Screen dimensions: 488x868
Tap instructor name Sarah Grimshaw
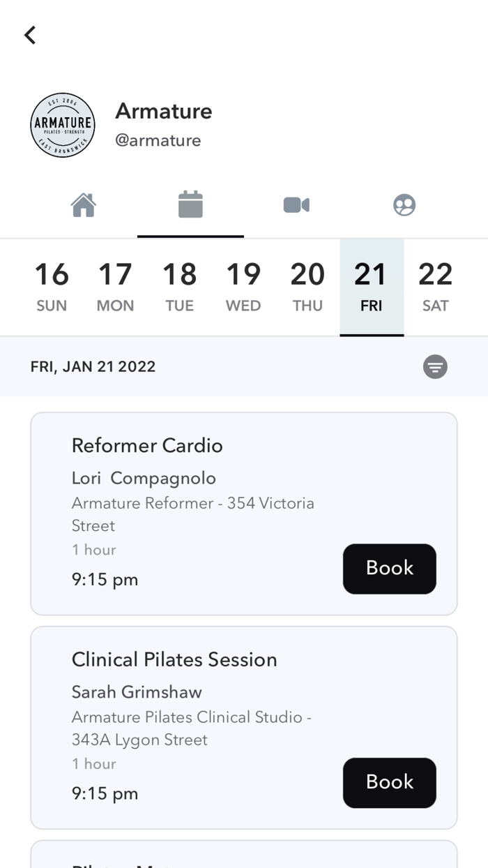point(137,692)
